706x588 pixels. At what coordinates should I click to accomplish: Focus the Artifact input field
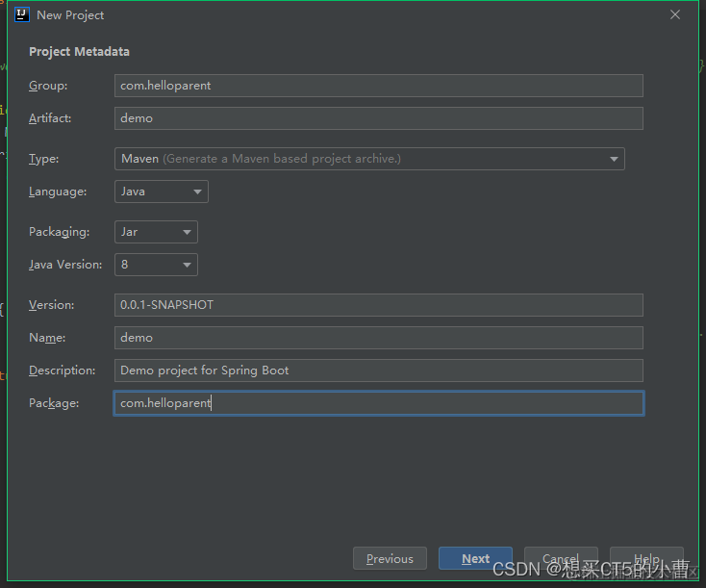coord(379,118)
